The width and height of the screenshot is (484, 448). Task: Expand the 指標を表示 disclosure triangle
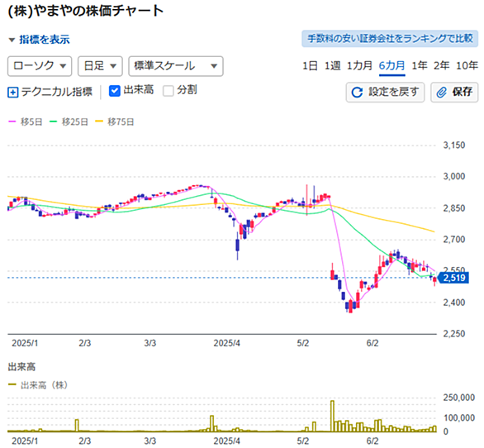coord(12,40)
